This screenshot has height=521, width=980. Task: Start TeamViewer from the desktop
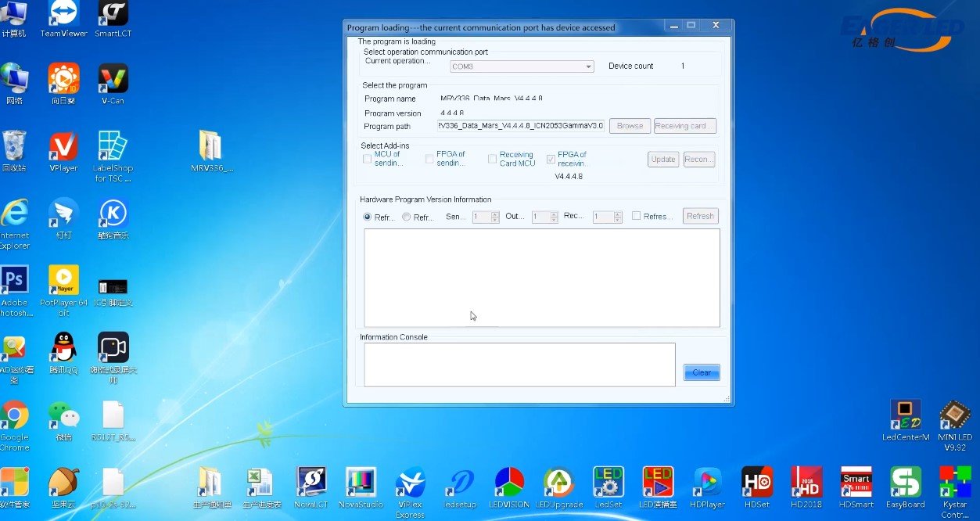tap(63, 12)
